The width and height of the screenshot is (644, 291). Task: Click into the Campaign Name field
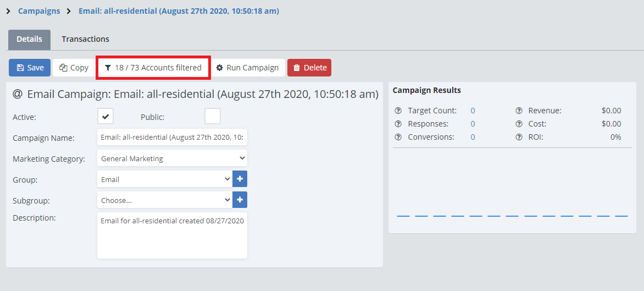point(172,138)
